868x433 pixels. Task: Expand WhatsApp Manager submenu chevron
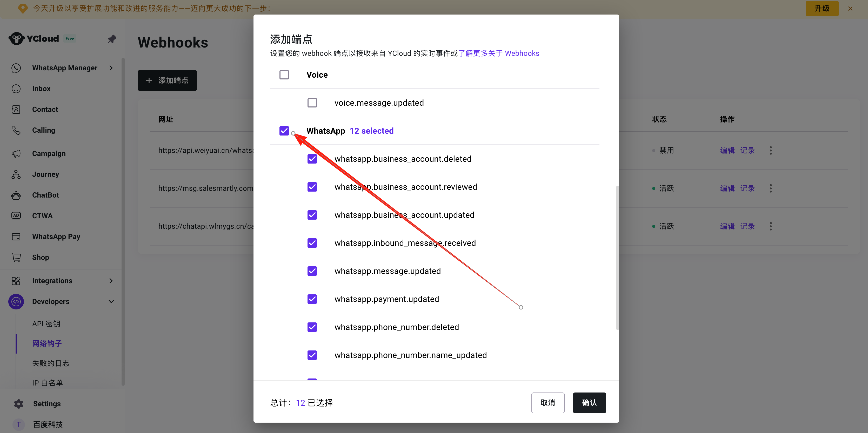tap(111, 68)
